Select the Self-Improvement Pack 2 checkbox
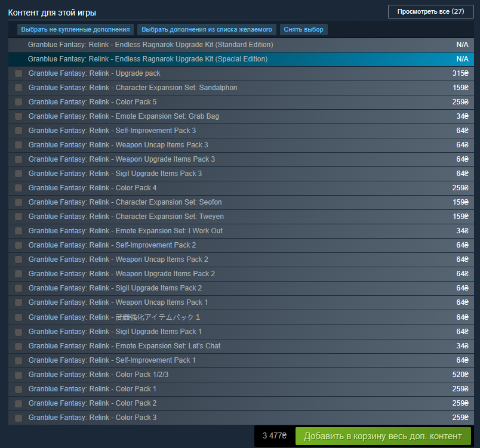The height and width of the screenshot is (448, 480). (19, 245)
